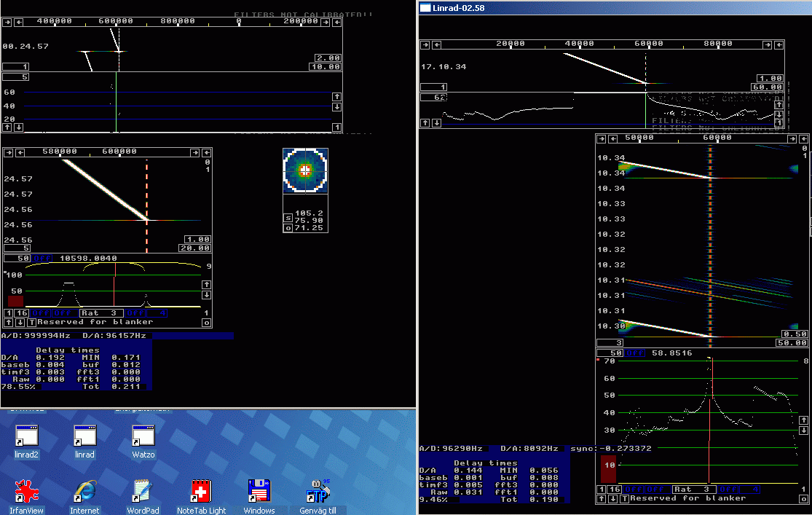Click up arrow below the 62 box in Linrad-02.58

point(425,123)
